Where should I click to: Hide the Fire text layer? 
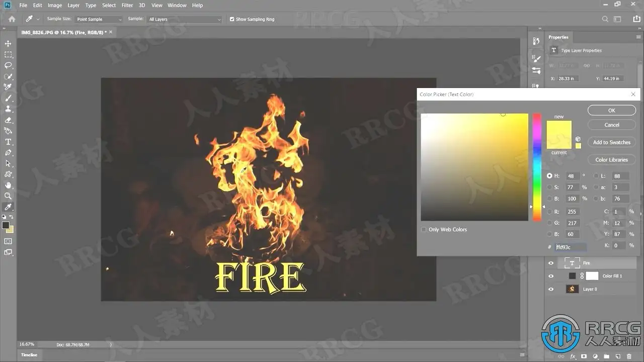[x=551, y=263]
